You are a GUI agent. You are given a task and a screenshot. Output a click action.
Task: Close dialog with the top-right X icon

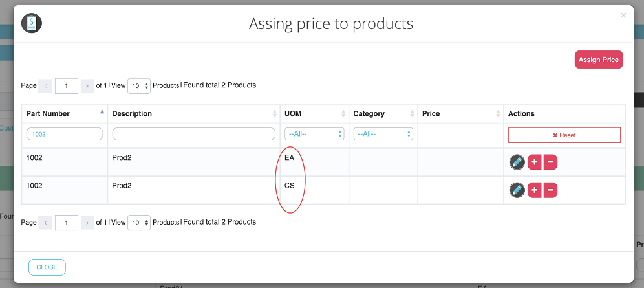click(x=623, y=16)
